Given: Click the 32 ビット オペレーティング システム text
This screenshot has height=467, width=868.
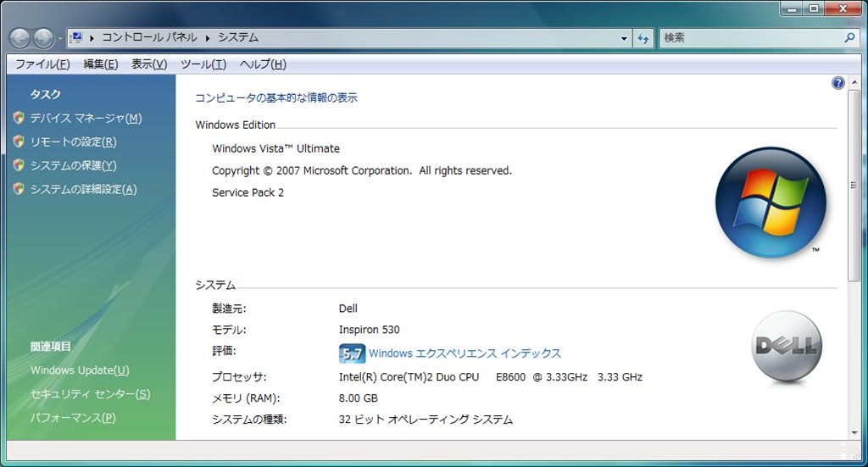Looking at the screenshot, I should (x=426, y=420).
